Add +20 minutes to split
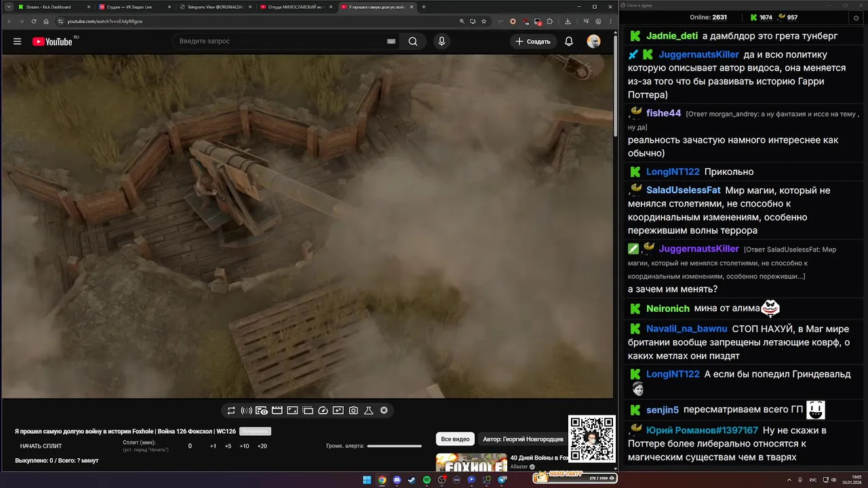868x488 pixels. (262, 446)
